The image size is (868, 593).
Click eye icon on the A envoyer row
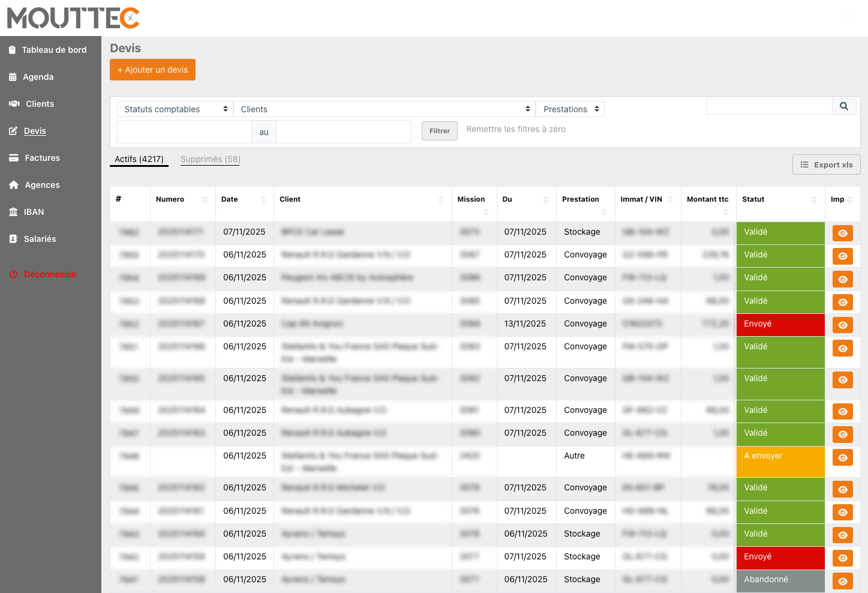click(x=842, y=457)
